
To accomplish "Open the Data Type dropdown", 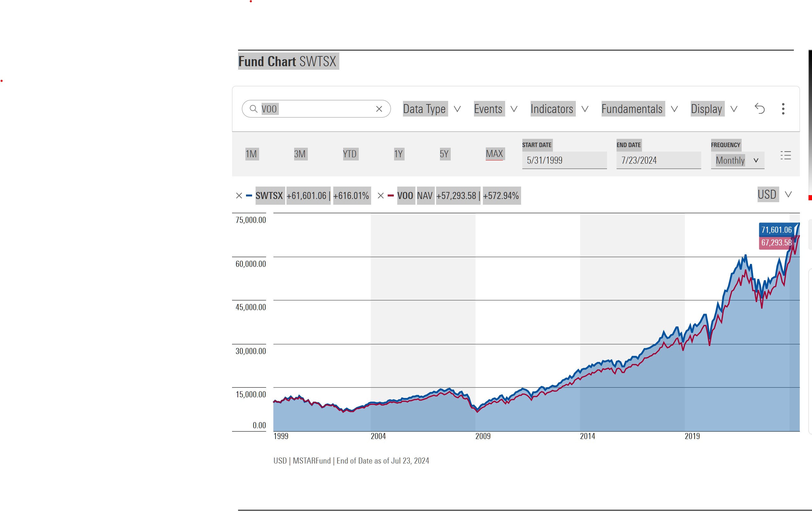I will point(432,109).
